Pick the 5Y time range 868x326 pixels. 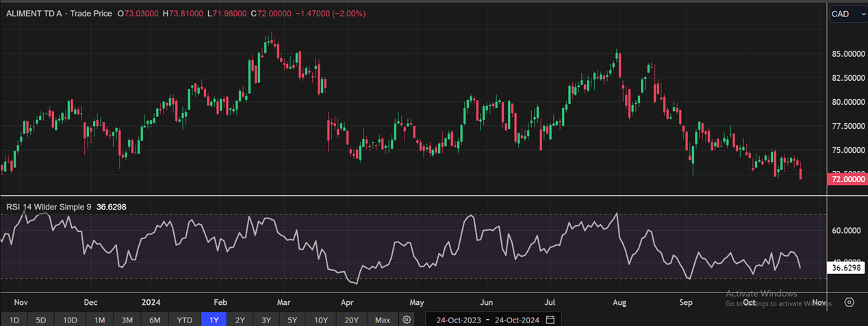click(x=292, y=320)
